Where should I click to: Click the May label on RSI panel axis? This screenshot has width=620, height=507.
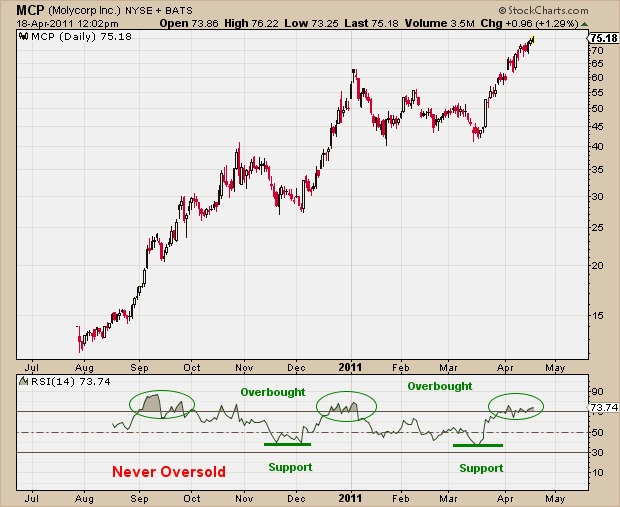555,499
